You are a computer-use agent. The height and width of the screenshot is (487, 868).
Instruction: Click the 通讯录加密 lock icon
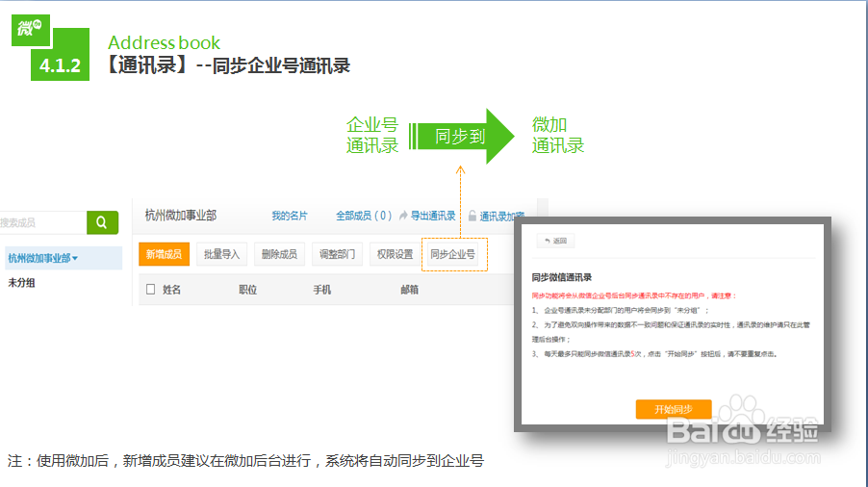tap(472, 216)
